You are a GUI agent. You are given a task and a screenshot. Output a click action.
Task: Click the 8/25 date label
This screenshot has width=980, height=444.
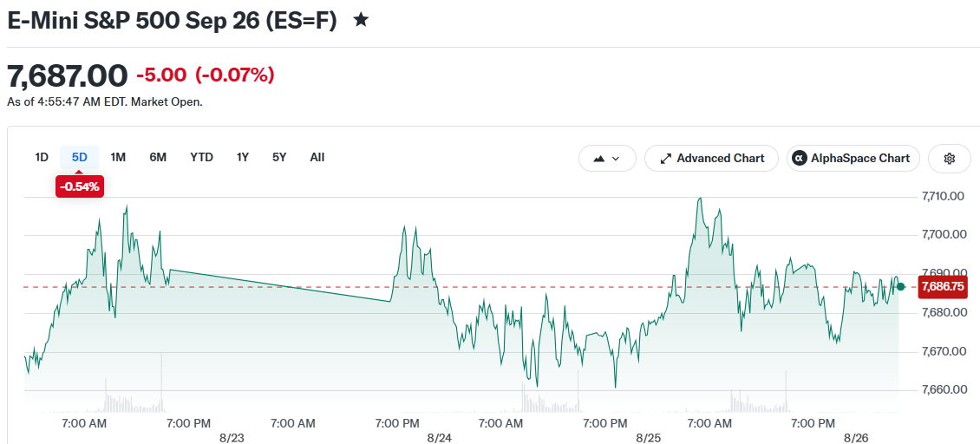pyautogui.click(x=650, y=437)
